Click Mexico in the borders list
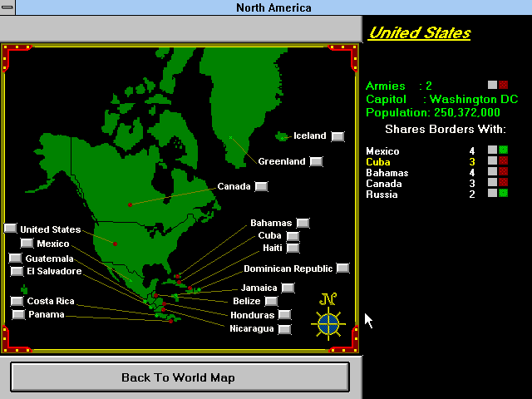This screenshot has width=532, height=399. (382, 151)
